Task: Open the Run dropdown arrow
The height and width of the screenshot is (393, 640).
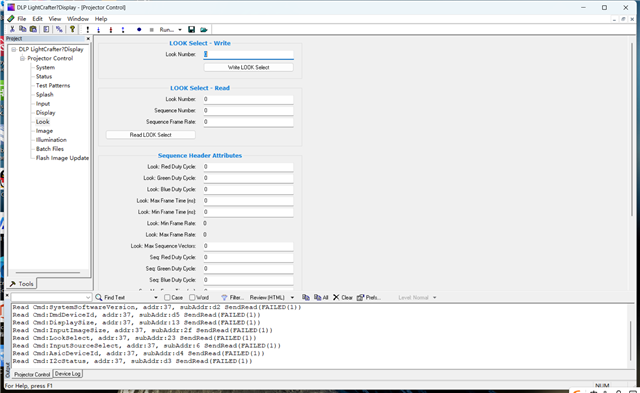Action: pos(180,30)
